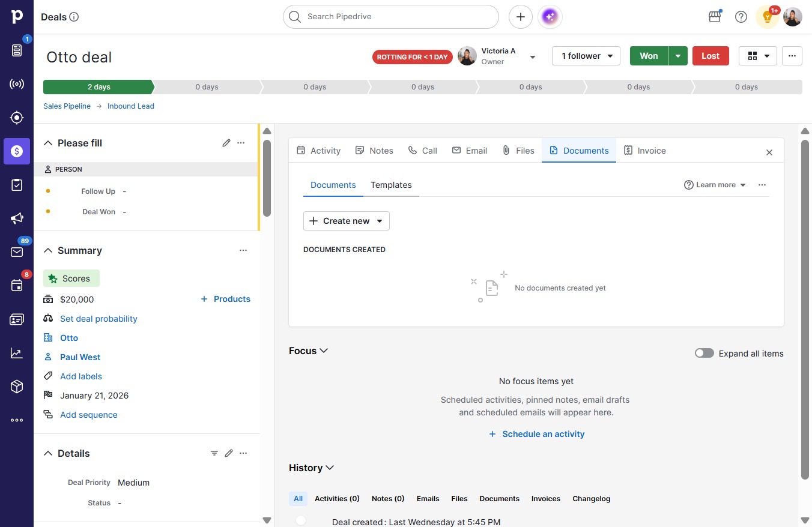Mark the deal as Won
Screen dimensions: 812x527
click(649, 56)
